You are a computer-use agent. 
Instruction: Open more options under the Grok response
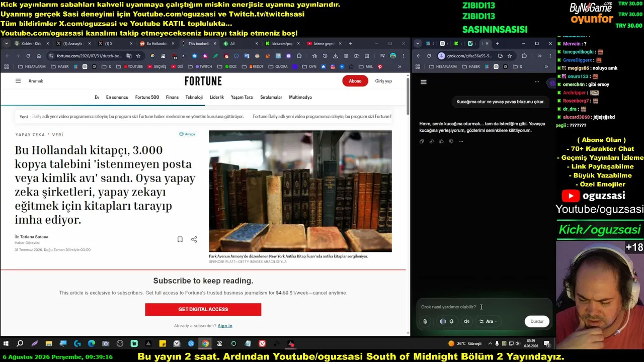461,141
